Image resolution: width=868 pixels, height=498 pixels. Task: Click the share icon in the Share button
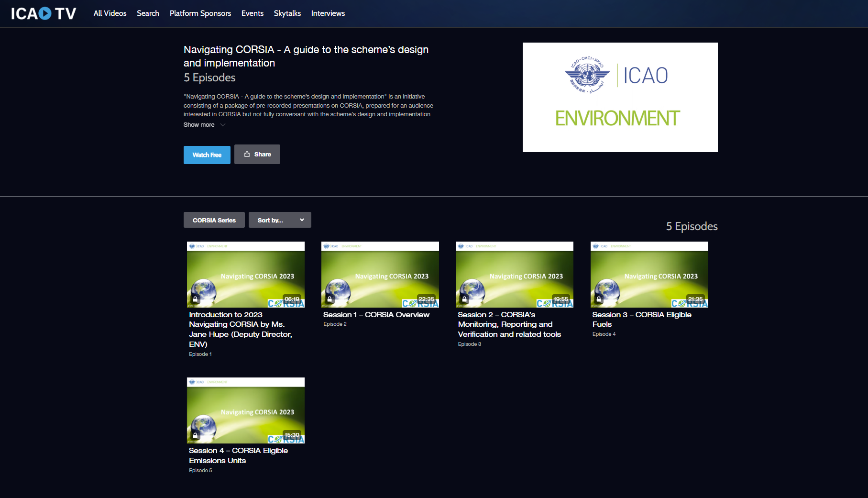[x=247, y=154]
